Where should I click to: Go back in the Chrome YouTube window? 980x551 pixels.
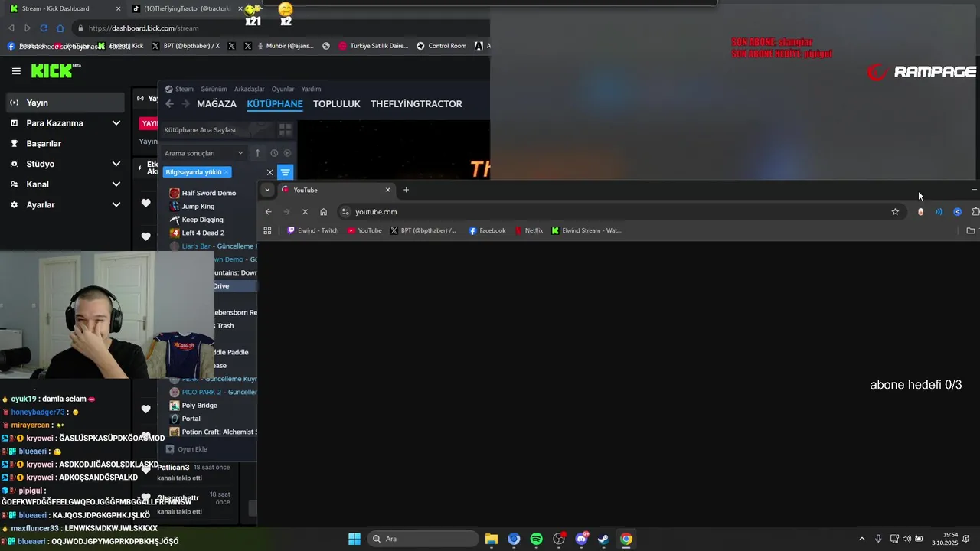[268, 212]
